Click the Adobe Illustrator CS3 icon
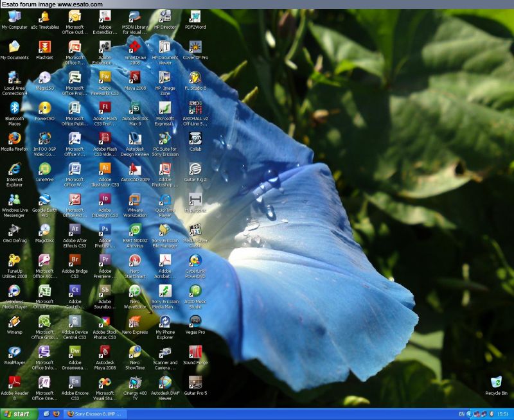The image size is (514, 420). click(105, 169)
